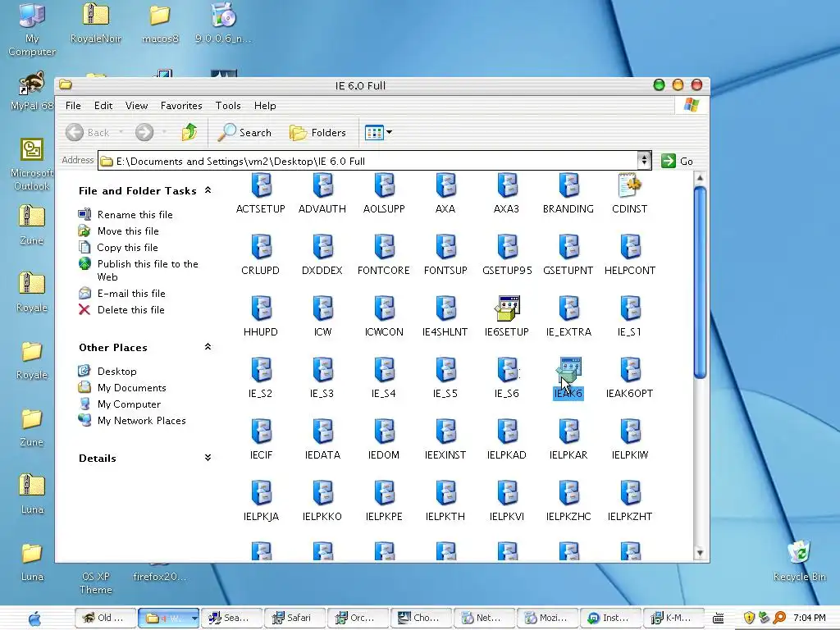Click inside the address bar path field

click(367, 161)
